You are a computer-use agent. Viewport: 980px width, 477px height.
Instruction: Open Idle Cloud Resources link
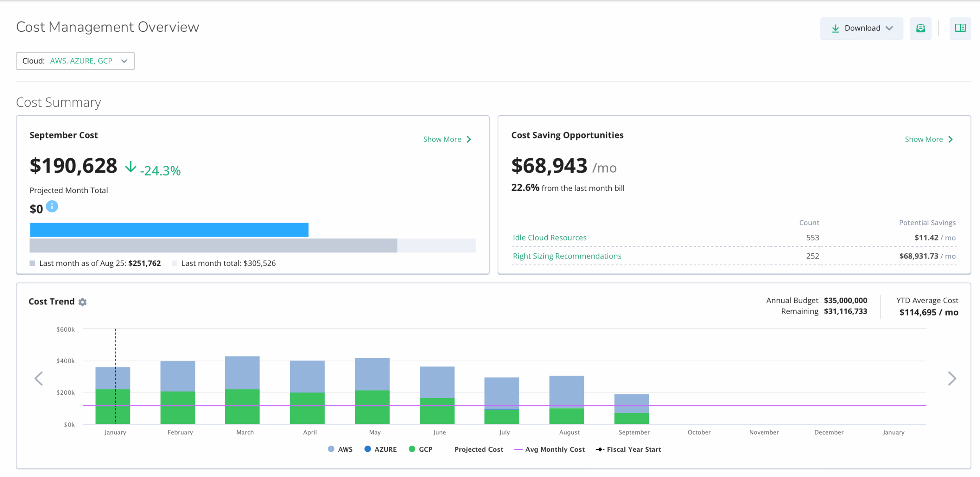point(549,238)
